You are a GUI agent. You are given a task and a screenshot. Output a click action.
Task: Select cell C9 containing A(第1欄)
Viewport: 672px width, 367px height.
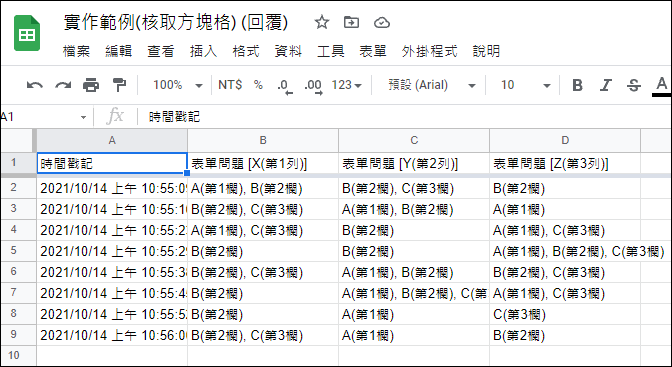pyautogui.click(x=414, y=335)
